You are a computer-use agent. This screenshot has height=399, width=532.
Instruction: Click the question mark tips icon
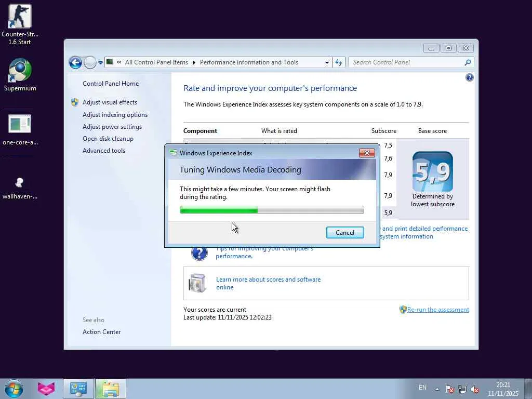pos(199,253)
